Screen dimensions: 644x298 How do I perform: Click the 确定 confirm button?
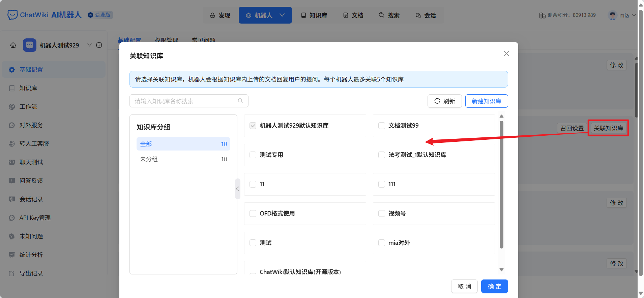(x=494, y=286)
